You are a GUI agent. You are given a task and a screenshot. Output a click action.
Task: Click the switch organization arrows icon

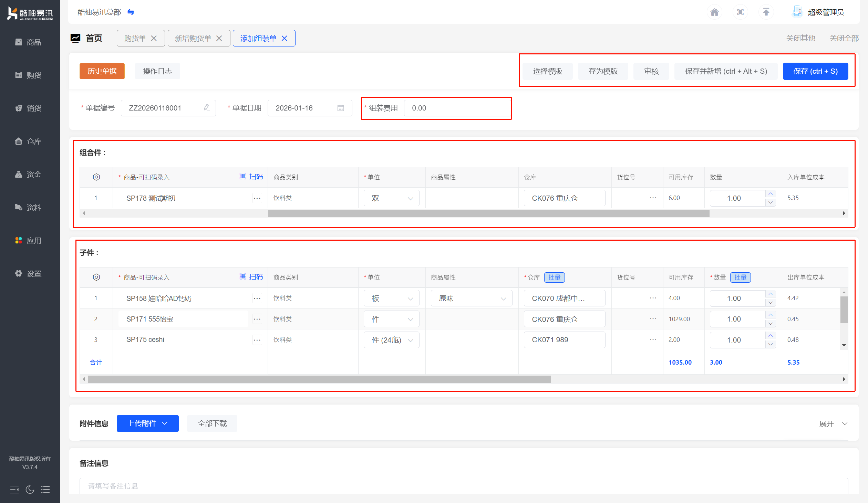(x=131, y=12)
